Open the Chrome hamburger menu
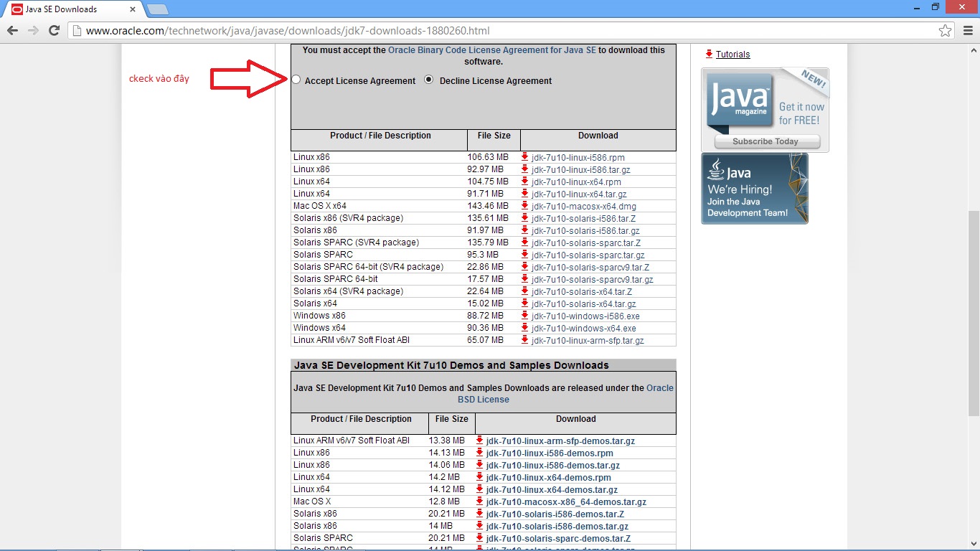980x551 pixels. (969, 30)
